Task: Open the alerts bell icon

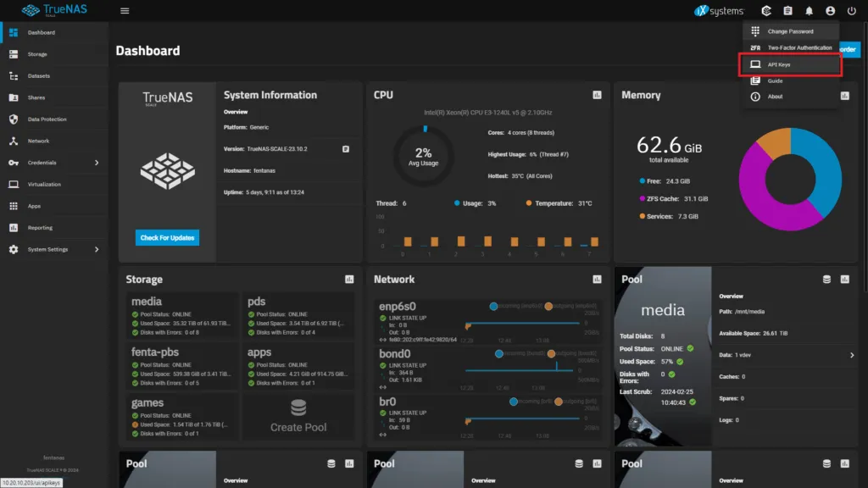Action: tap(809, 11)
